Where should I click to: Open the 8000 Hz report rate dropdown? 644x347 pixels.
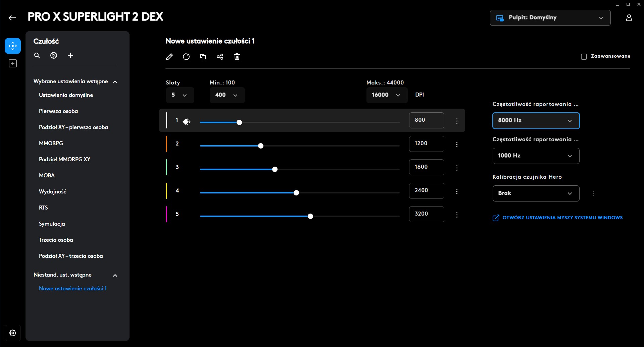tap(536, 121)
